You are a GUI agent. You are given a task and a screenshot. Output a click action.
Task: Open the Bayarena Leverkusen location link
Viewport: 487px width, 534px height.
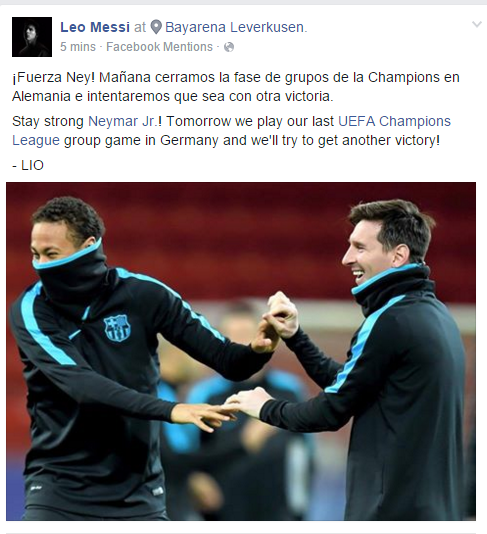(x=236, y=27)
